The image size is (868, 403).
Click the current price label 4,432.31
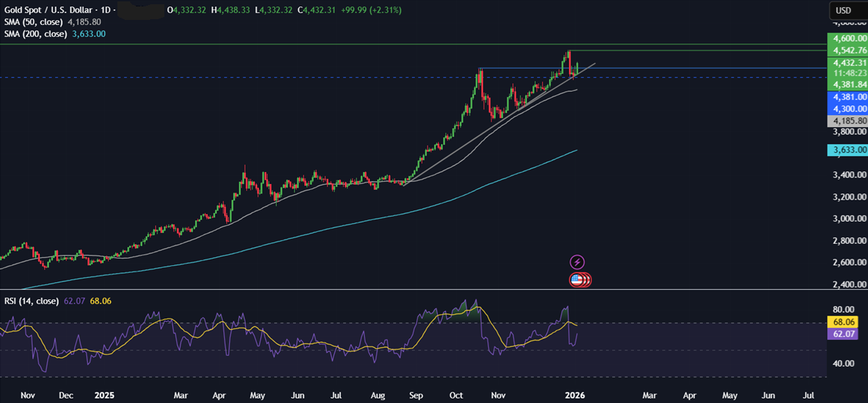click(847, 63)
